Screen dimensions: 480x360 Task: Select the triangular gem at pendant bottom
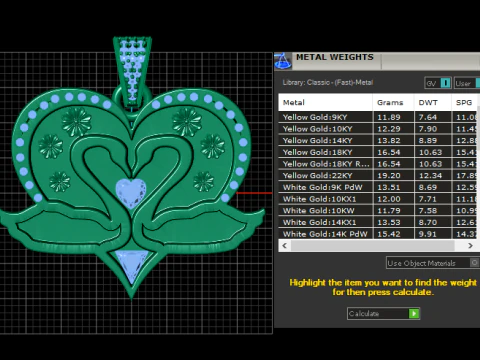pos(131,266)
